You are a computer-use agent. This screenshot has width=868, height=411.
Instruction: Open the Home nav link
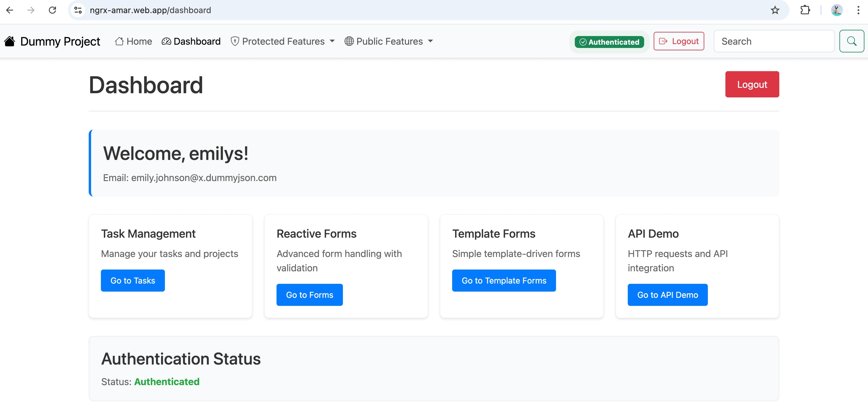pos(133,41)
